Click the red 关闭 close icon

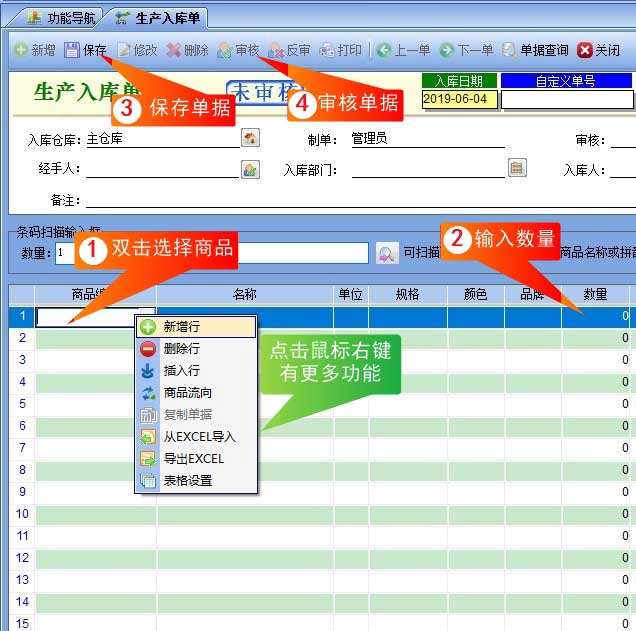[x=584, y=50]
